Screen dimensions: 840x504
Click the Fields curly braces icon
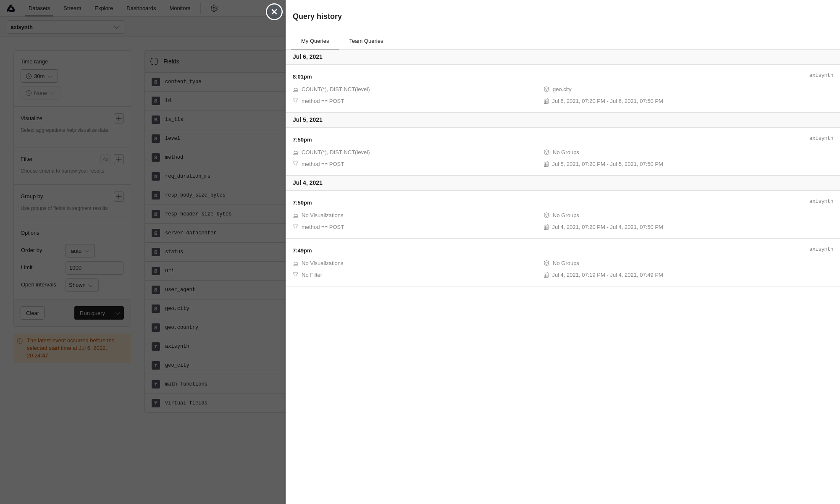tap(154, 61)
